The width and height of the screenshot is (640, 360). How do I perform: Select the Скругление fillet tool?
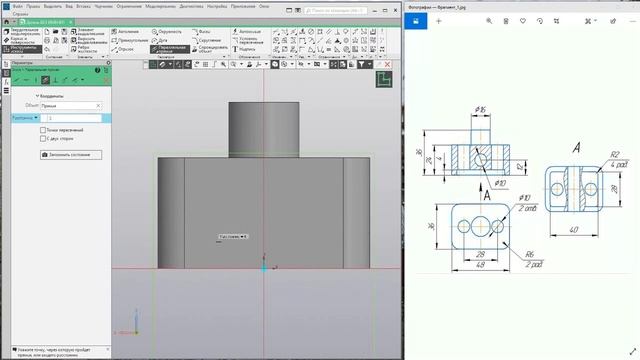(207, 40)
